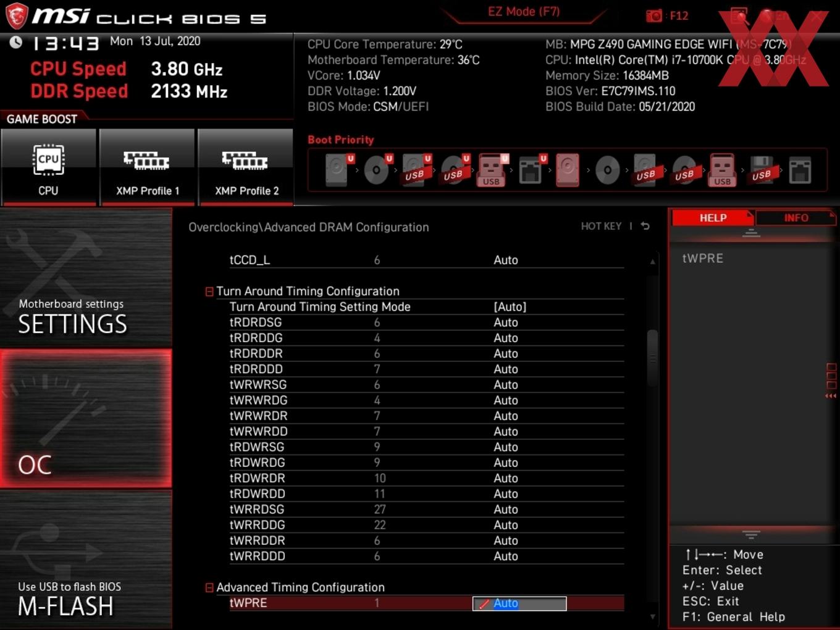This screenshot has width=840, height=630.
Task: Click the scroll up arrow of settings list
Action: pyautogui.click(x=652, y=262)
